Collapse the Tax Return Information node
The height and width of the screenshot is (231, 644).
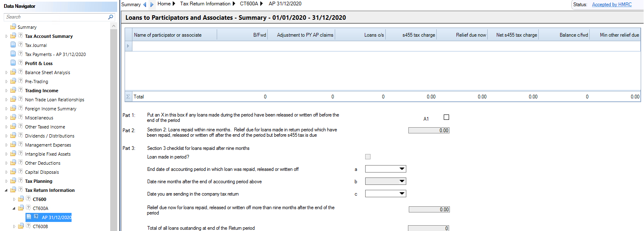[6, 190]
